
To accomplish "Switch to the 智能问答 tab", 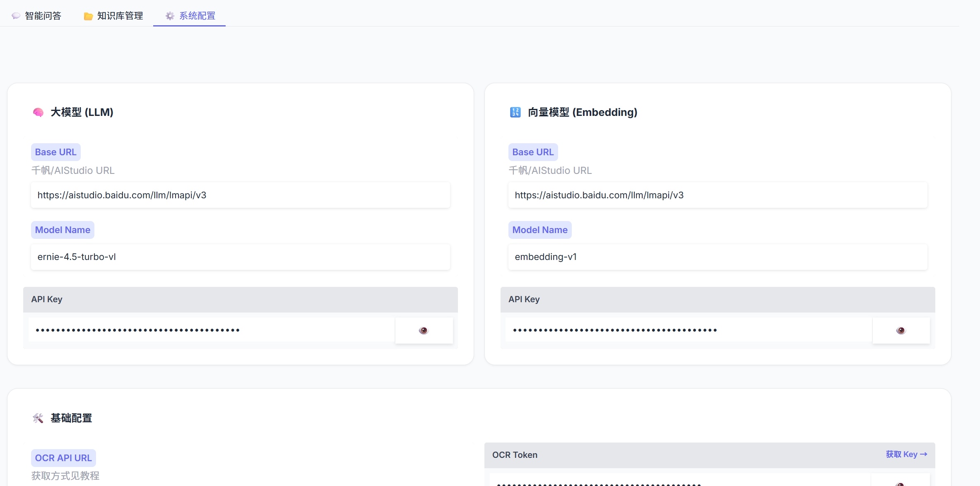I will tap(43, 16).
